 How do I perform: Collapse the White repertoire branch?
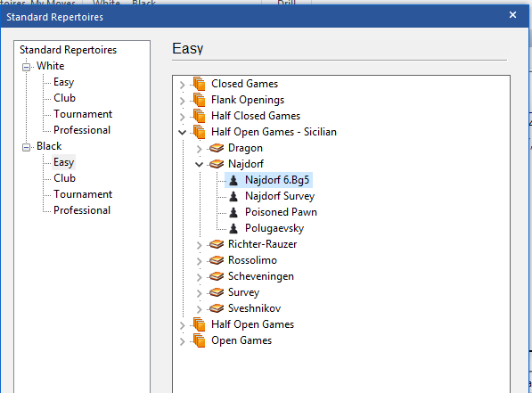[x=26, y=67]
